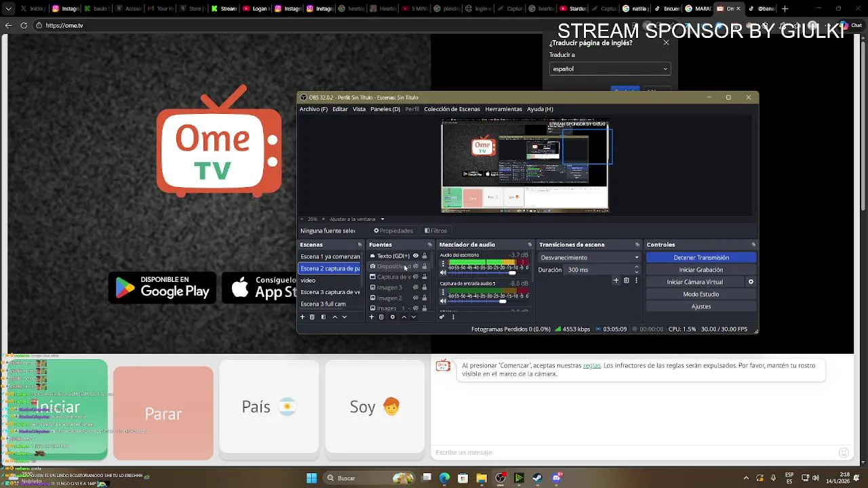This screenshot has height=488, width=868.
Task: Toggle lock on Imagen 2 source
Action: 425,298
